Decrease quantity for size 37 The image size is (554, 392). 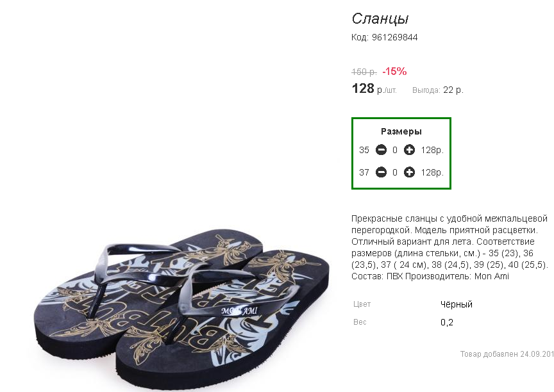coord(381,172)
